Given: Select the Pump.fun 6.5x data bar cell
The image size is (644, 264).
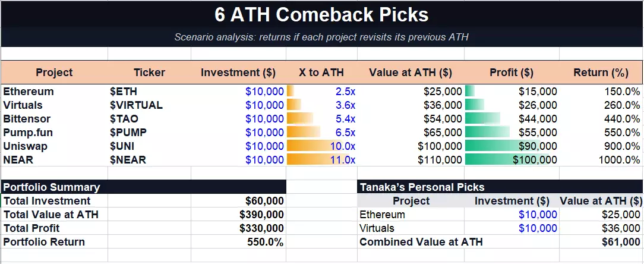Looking at the screenshot, I should tap(321, 133).
